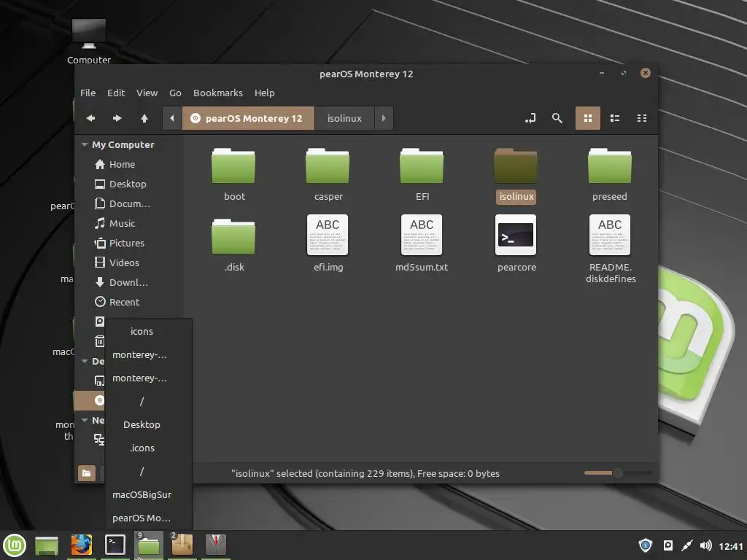
Task: Launch Firefox from the panel
Action: (82, 545)
